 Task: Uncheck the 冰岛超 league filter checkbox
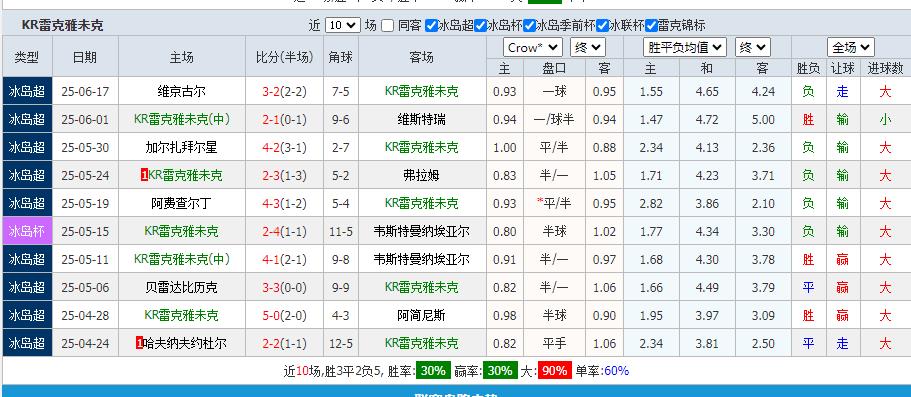[x=431, y=26]
